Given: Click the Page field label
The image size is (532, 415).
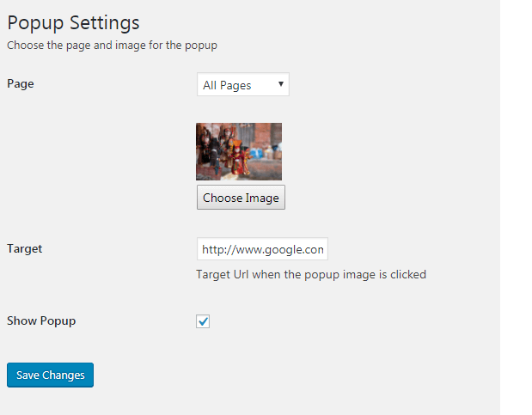Looking at the screenshot, I should tap(21, 83).
